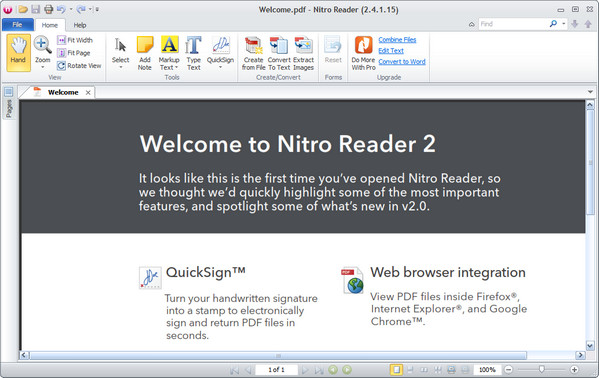Click the zoom in plus button
The width and height of the screenshot is (599, 378).
pyautogui.click(x=574, y=370)
